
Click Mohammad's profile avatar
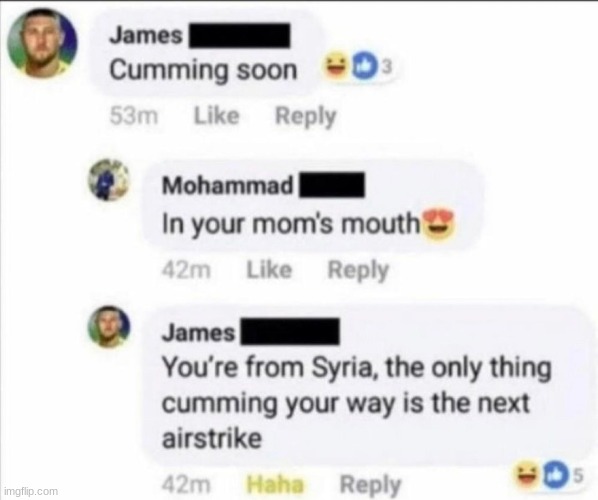click(x=109, y=180)
